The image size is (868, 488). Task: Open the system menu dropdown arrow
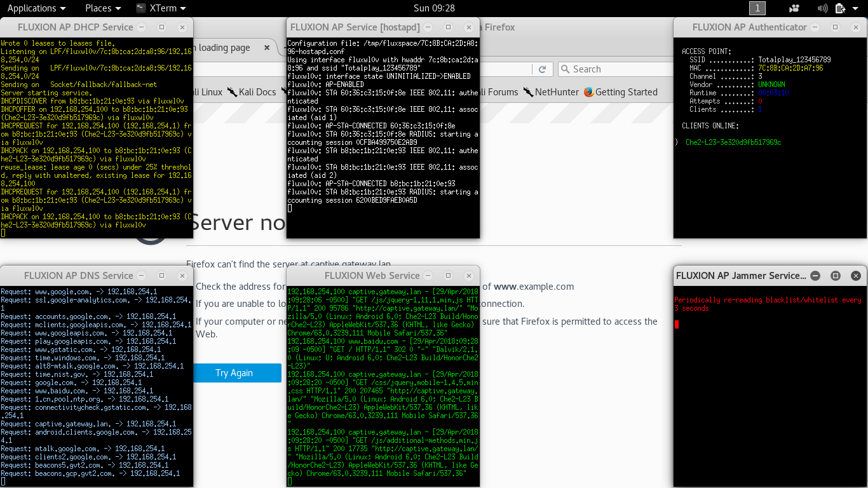coord(855,8)
